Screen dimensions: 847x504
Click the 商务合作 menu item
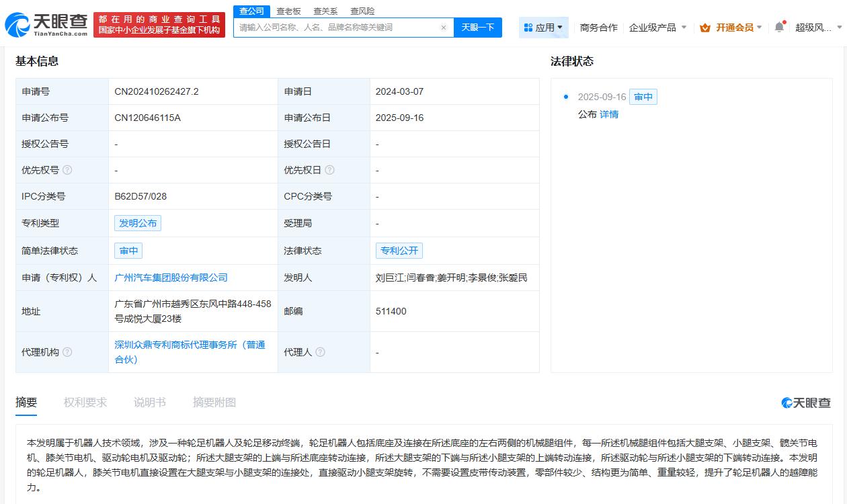pos(599,27)
